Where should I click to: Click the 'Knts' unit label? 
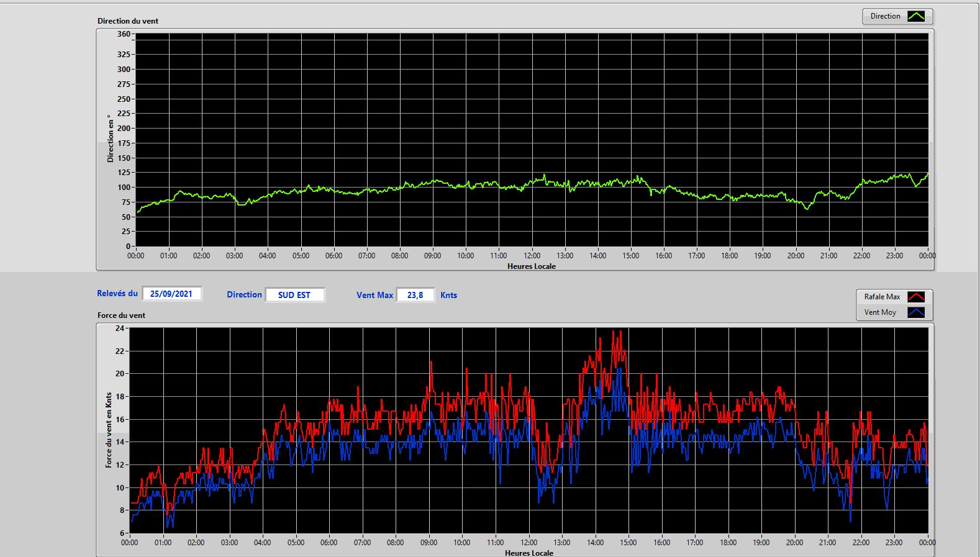[x=448, y=296]
